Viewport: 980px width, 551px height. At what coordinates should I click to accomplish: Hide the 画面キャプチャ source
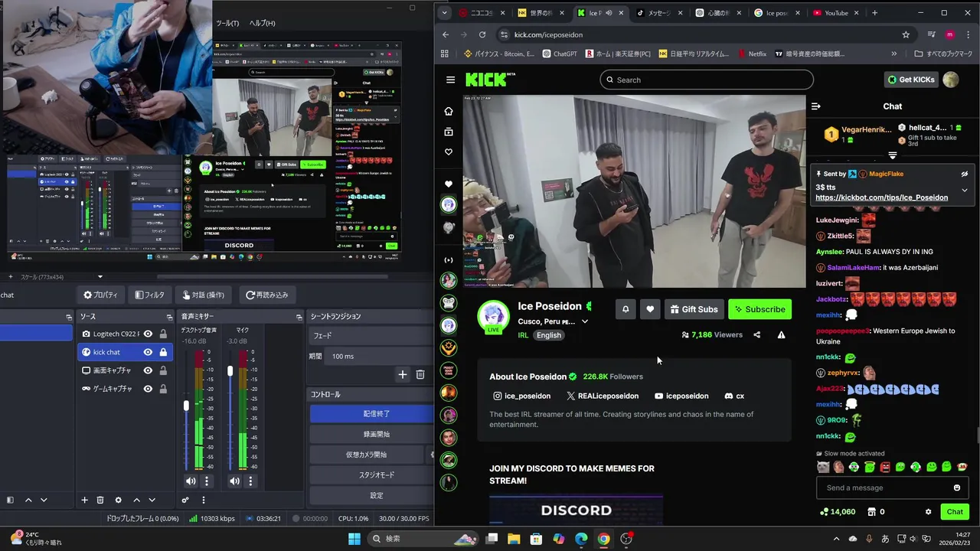pyautogui.click(x=148, y=370)
